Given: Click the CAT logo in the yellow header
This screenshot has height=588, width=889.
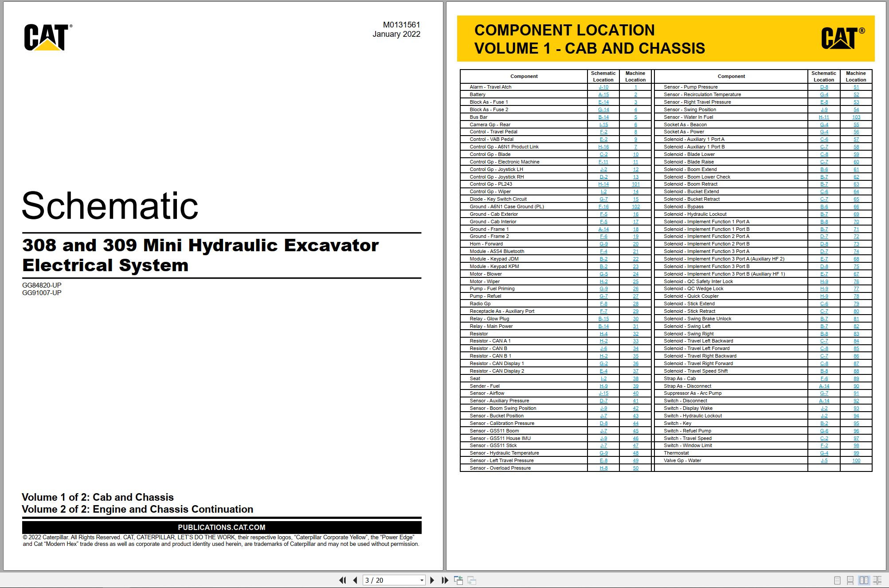Looking at the screenshot, I should point(842,38).
